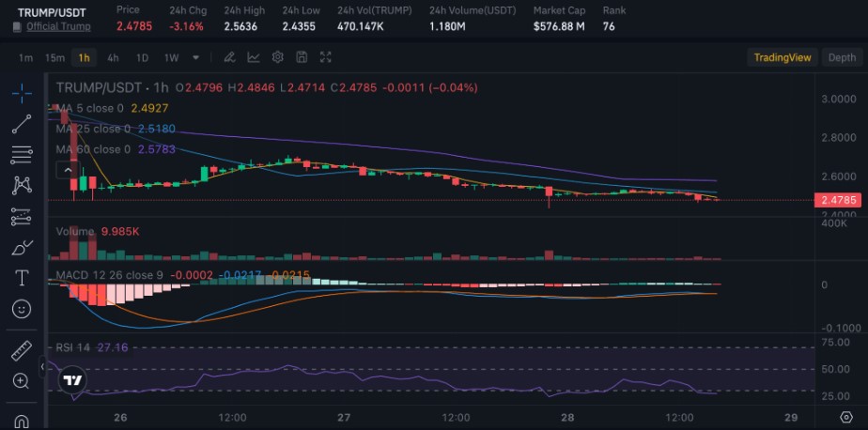
Task: Open the horizontal lines Fibonacci tool
Action: pyautogui.click(x=22, y=154)
